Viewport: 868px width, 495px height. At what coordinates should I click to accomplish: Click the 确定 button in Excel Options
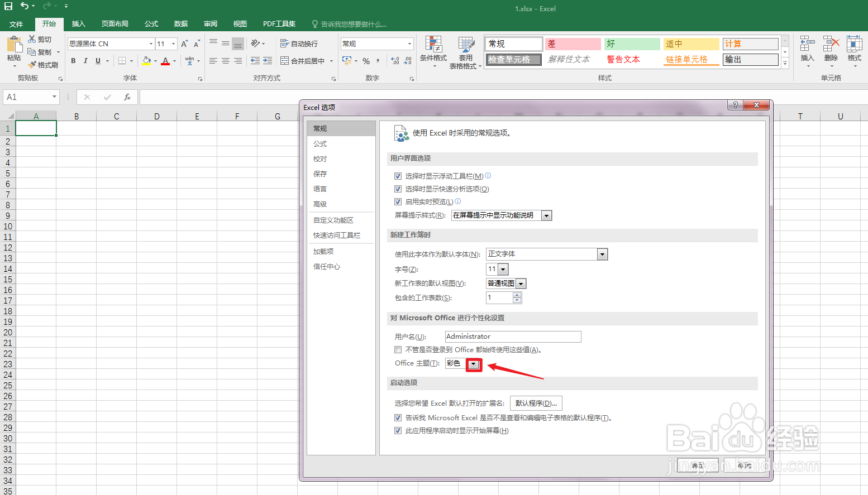point(698,465)
